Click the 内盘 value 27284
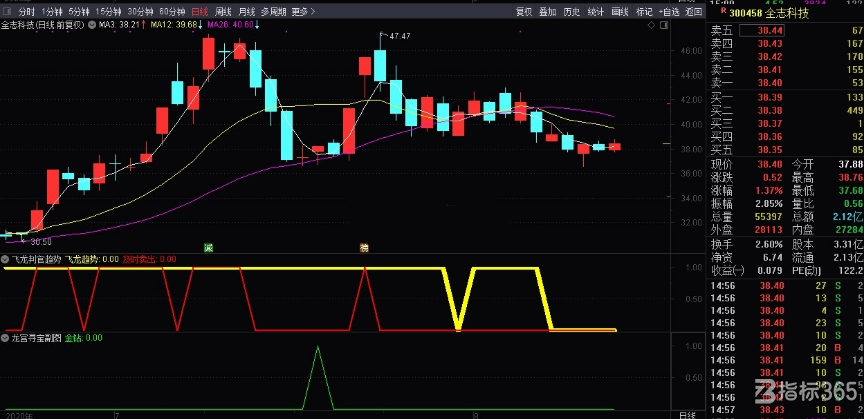866x419 pixels. 849,230
